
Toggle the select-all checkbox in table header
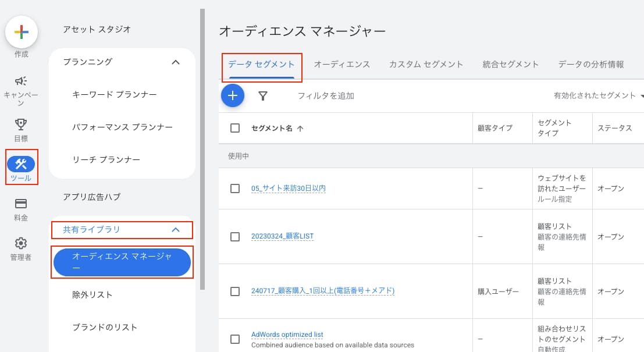coord(235,128)
